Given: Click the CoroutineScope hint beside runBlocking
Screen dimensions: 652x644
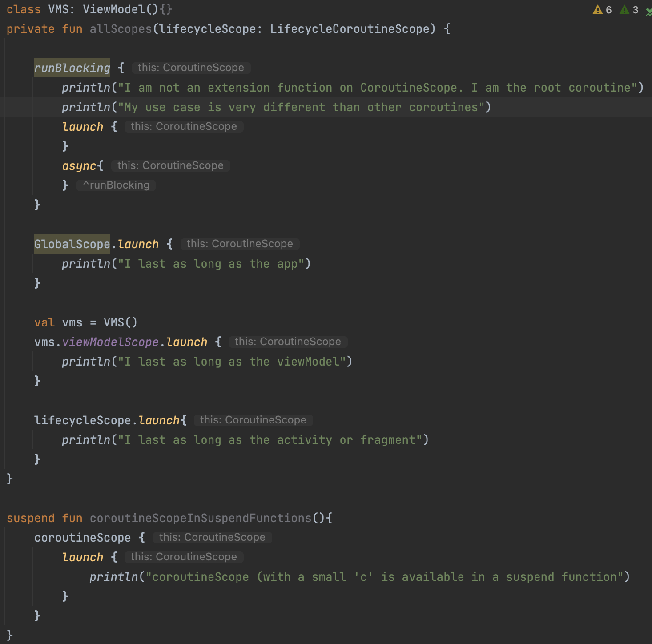Looking at the screenshot, I should click(x=191, y=68).
